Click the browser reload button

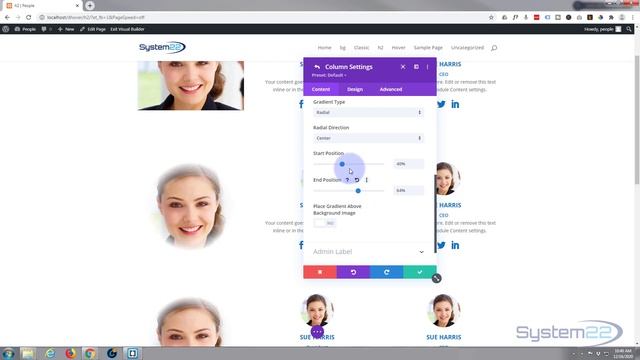[29, 17]
